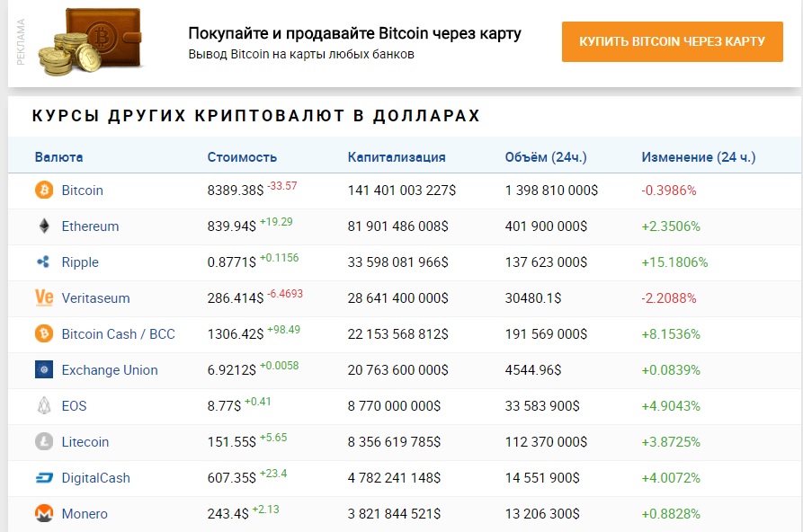The image size is (803, 532).
Task: Click the Bitcoin coin icon
Action: click(x=43, y=191)
